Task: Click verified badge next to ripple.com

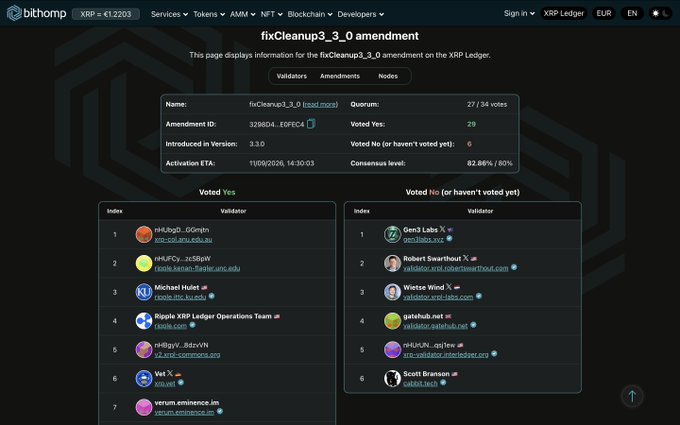Action: pos(193,325)
